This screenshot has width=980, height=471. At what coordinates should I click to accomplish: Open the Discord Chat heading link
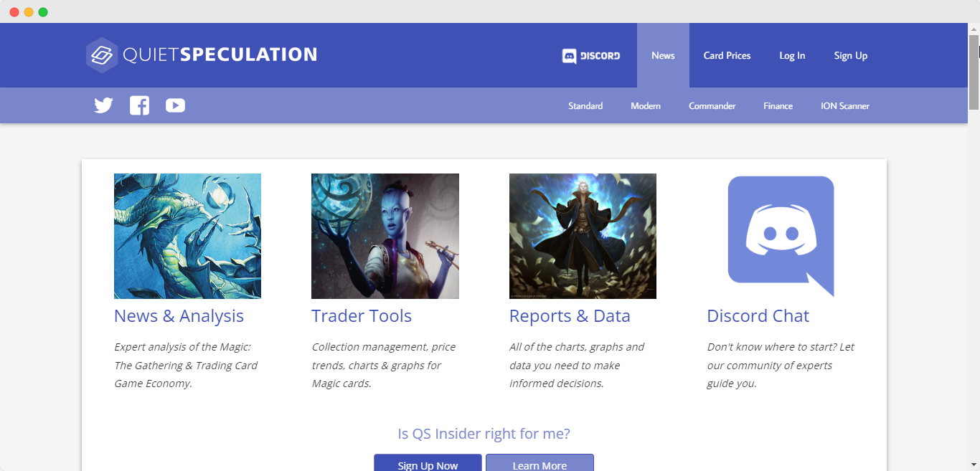[x=758, y=316]
